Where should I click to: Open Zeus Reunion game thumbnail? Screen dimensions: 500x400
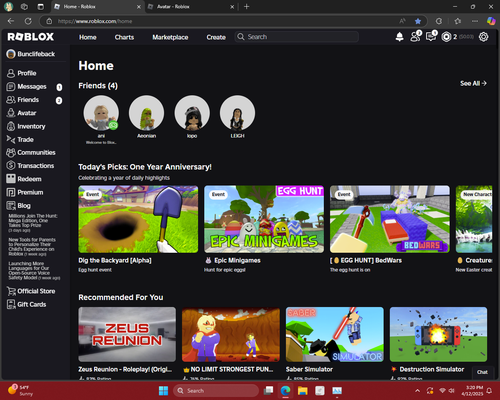click(x=127, y=334)
